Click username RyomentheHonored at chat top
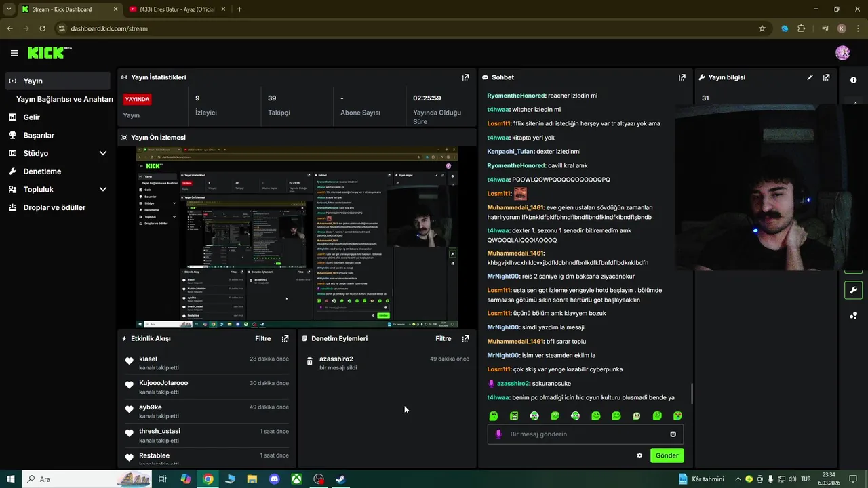 516,96
